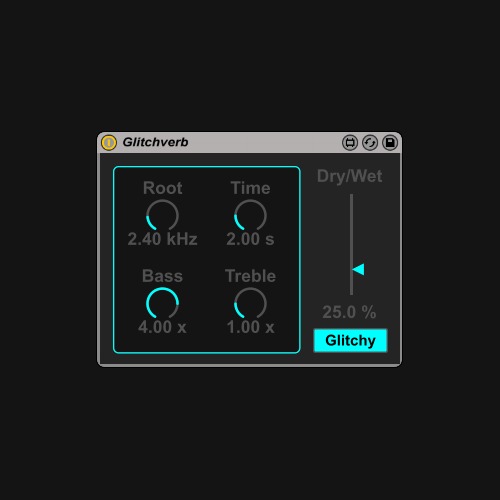Click the Dry/Wet label
Screen dimensions: 500x500
coord(350,176)
